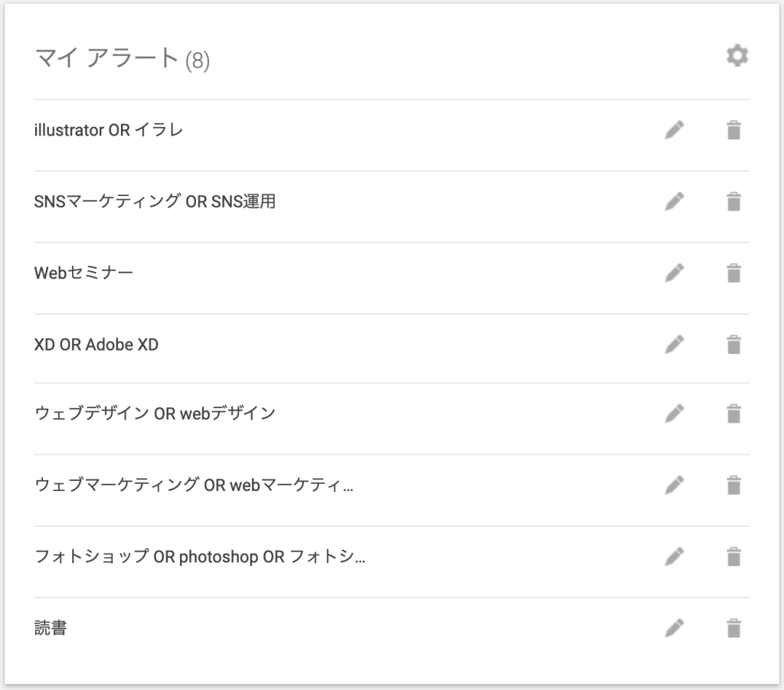Edit the フォトショップ OR photoshop alert
The width and height of the screenshot is (784, 690).
click(674, 557)
